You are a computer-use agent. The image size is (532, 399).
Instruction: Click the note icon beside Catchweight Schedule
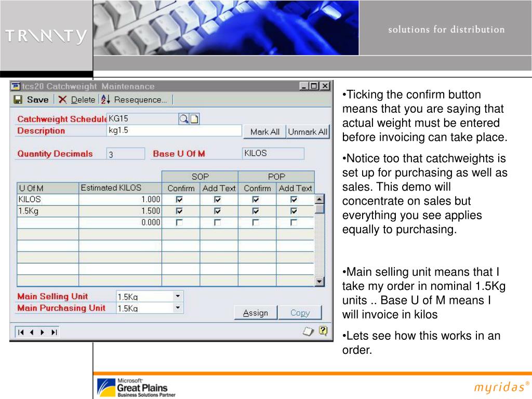(x=194, y=119)
